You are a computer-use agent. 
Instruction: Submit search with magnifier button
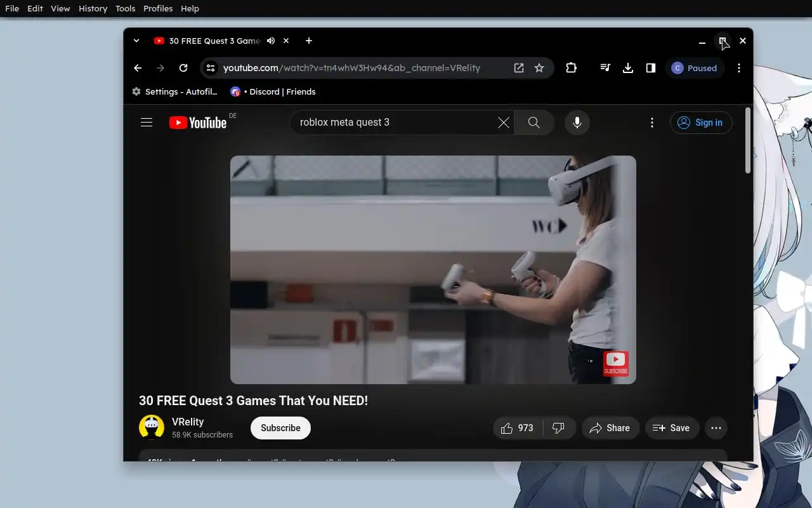(534, 123)
